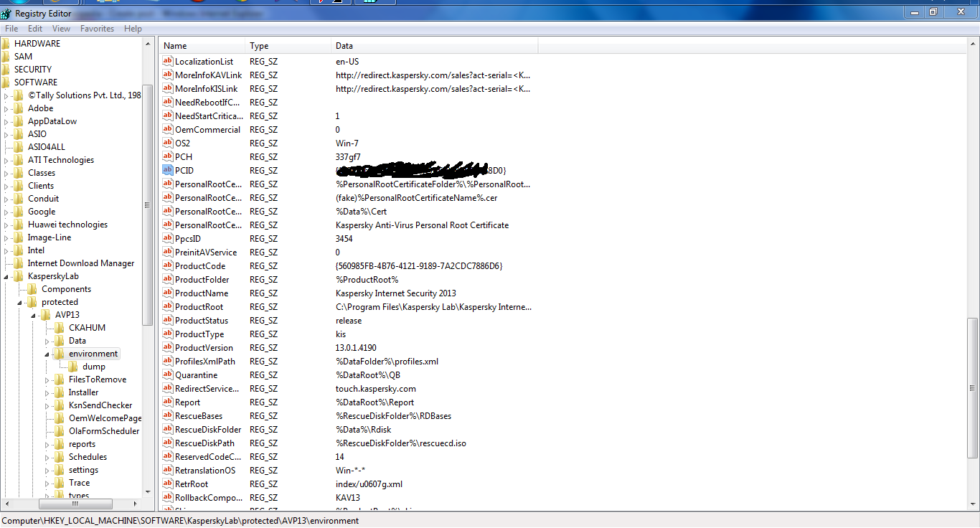Viewport: 980px width, 528px height.
Task: Select the RescueDiskPath value name
Action: pyautogui.click(x=204, y=443)
